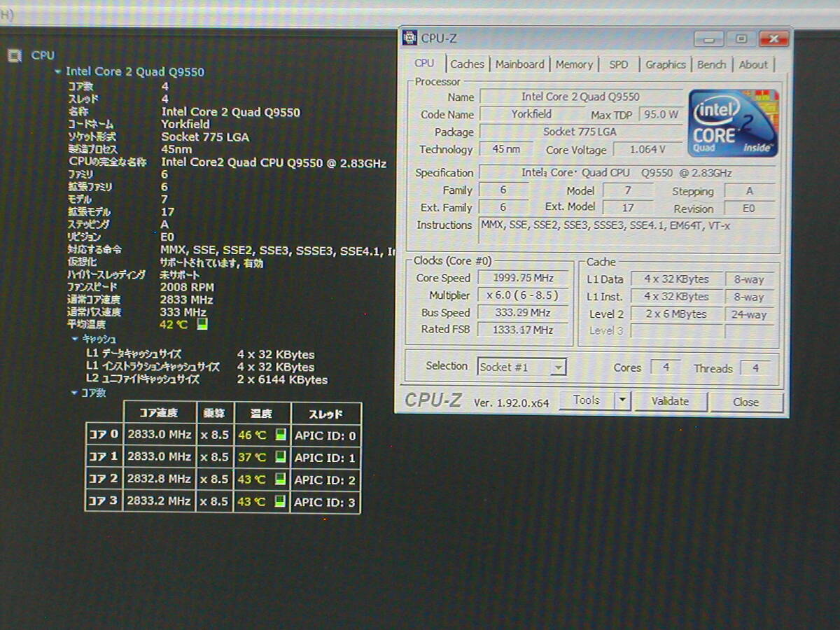Click the スレッド column header

coord(325,414)
